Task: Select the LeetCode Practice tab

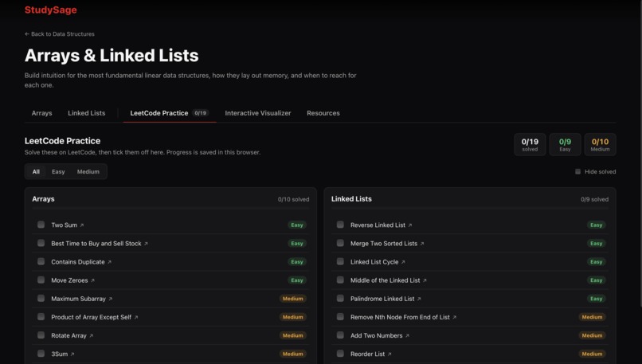Action: 170,113
